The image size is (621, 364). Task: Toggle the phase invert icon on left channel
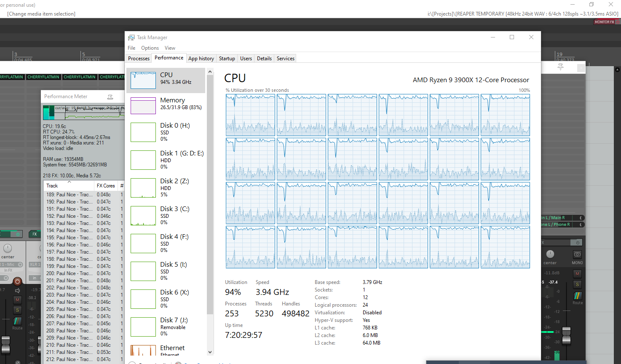[x=17, y=362]
